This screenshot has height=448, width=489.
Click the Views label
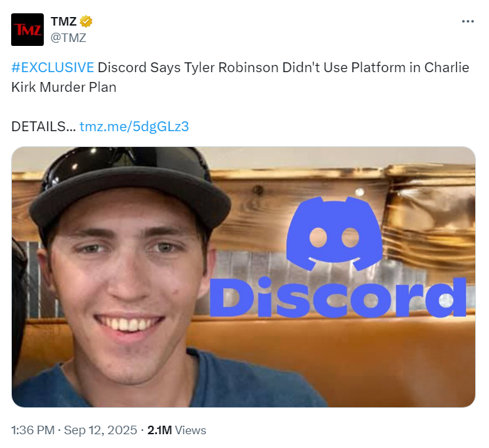(x=190, y=430)
